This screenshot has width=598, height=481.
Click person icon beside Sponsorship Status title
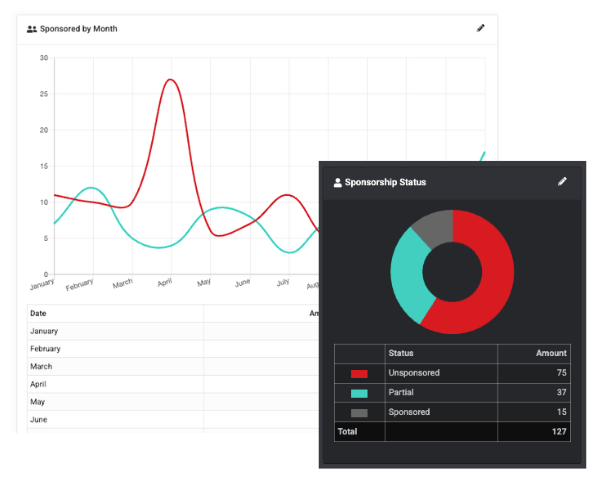(338, 182)
